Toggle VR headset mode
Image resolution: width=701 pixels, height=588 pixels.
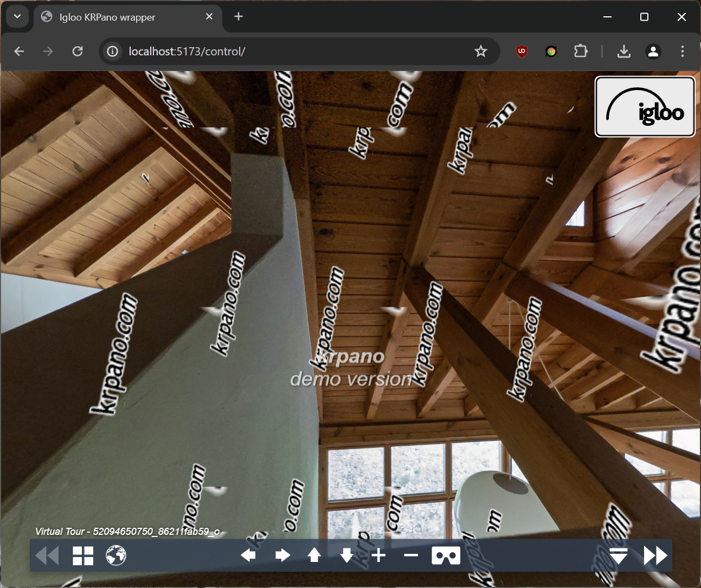pyautogui.click(x=446, y=555)
